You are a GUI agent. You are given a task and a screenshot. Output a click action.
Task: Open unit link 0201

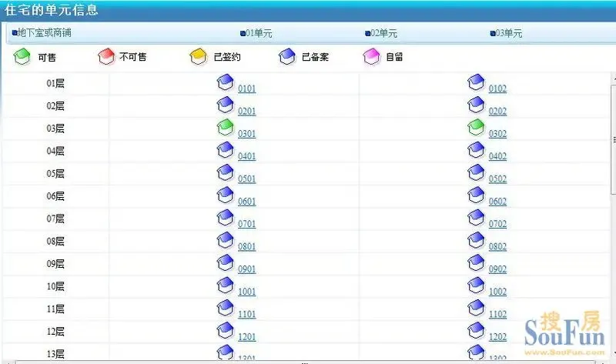click(x=246, y=111)
